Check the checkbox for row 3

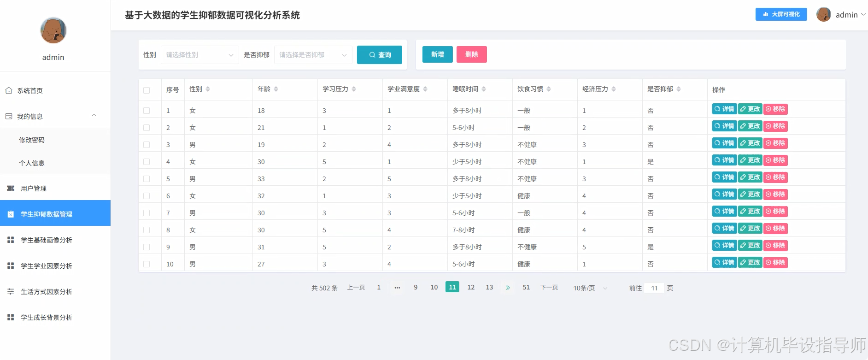(147, 145)
